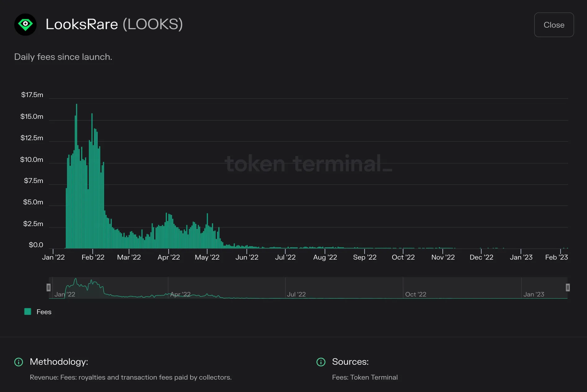
Task: Toggle the Fees legend label
Action: point(44,312)
